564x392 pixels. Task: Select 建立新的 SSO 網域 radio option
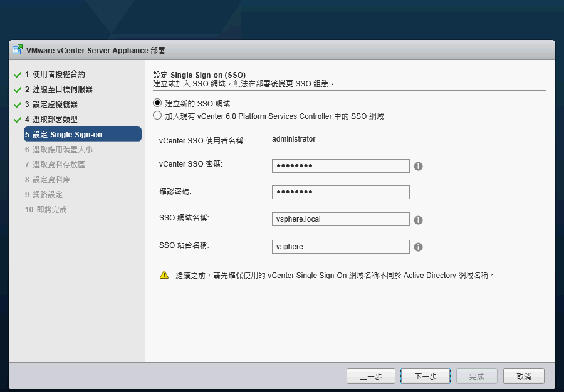[157, 103]
